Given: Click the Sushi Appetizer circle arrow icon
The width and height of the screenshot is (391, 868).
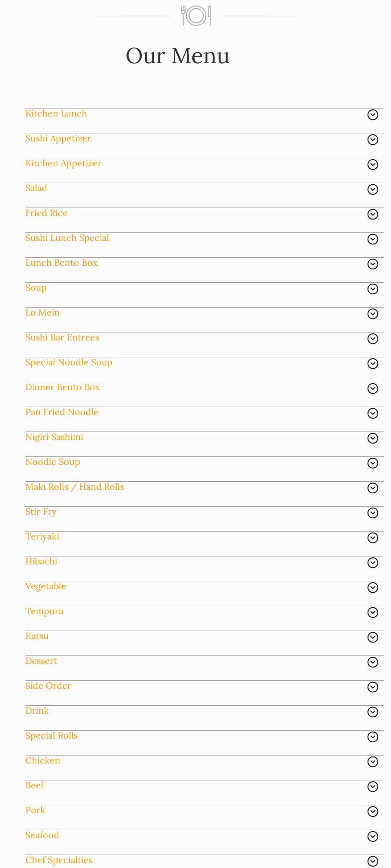Looking at the screenshot, I should click(373, 140).
